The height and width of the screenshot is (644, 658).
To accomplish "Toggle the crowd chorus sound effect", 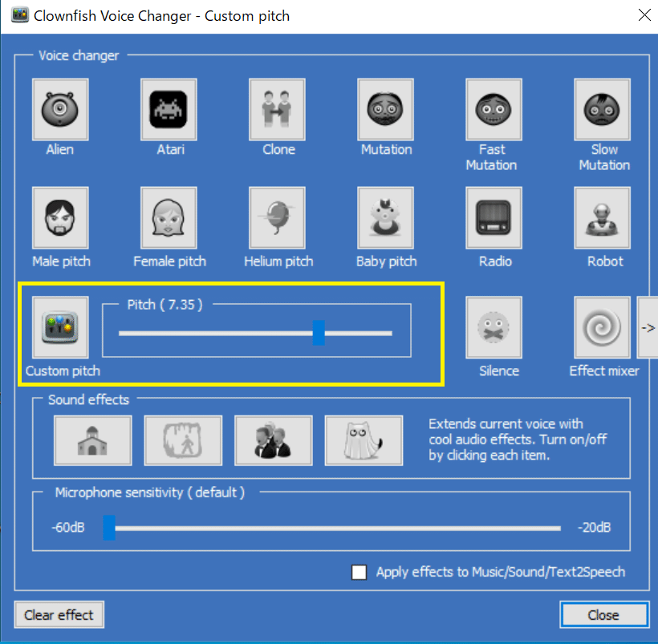I will point(273,440).
